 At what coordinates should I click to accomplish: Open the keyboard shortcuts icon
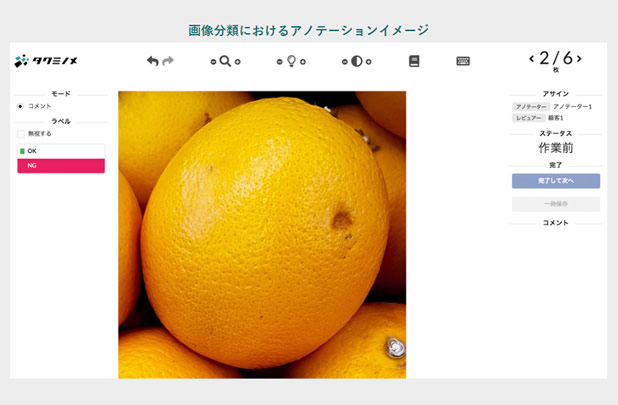(x=463, y=61)
